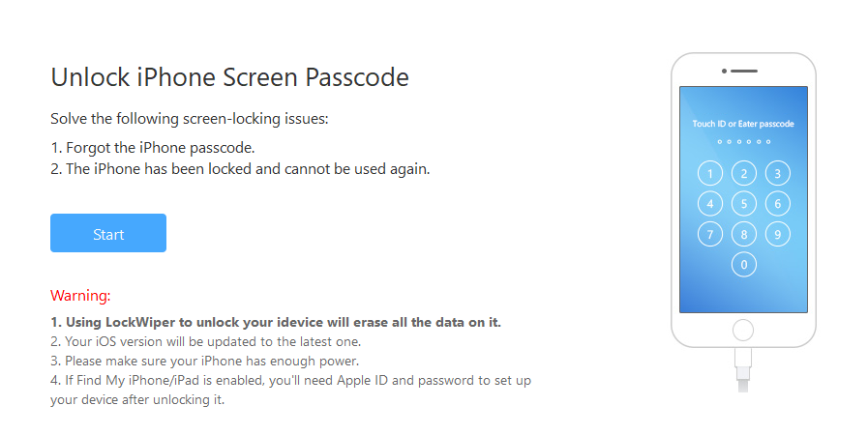Tap the 2 key on the keypad
The height and width of the screenshot is (435, 868).
743,174
